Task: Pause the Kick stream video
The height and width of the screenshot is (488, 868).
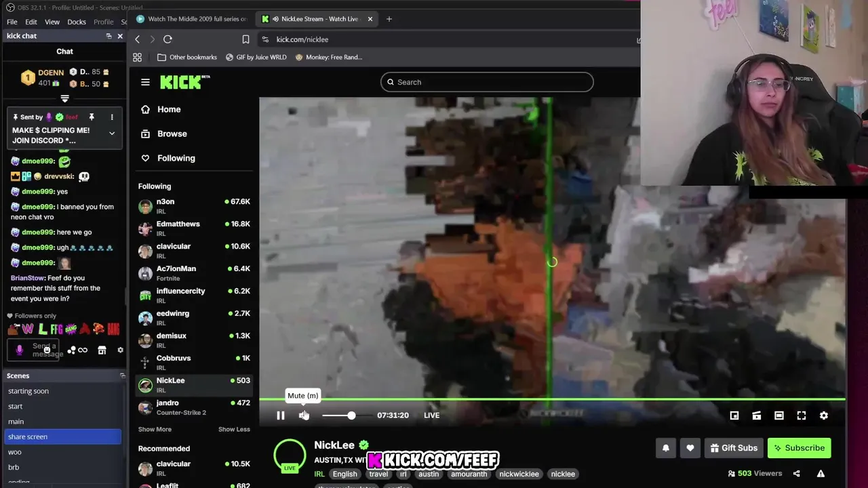Action: click(281, 415)
